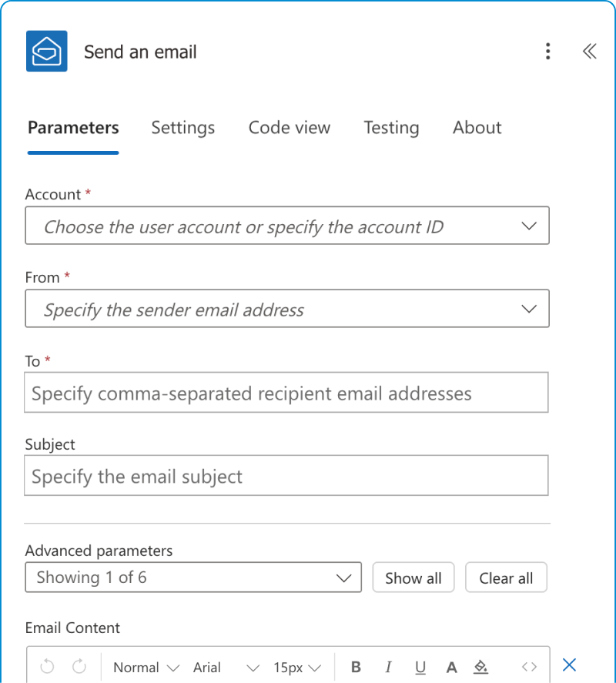Expand the Account dropdown
The width and height of the screenshot is (616, 683).
[528, 226]
